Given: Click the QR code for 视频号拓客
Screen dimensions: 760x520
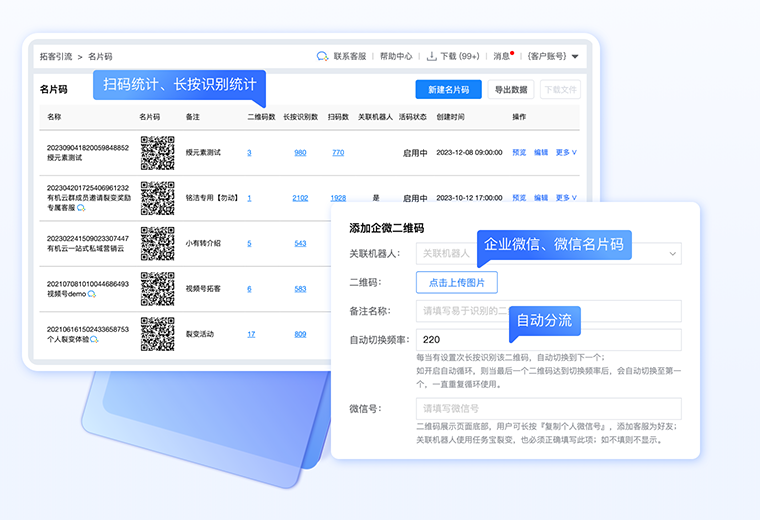Looking at the screenshot, I should coord(158,288).
